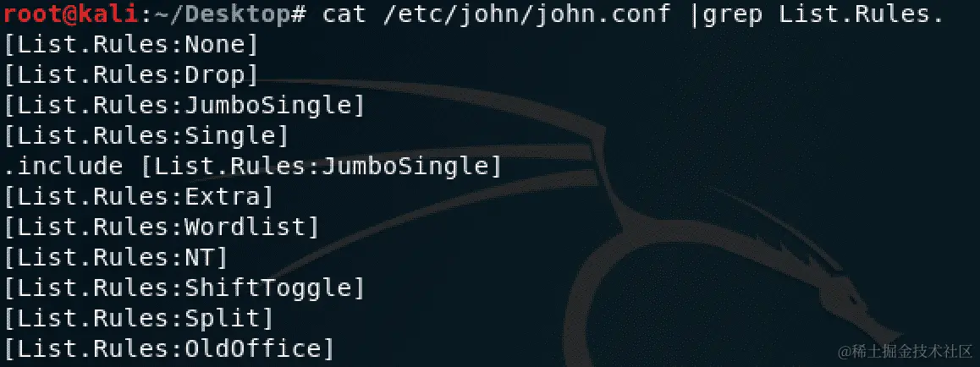Click the [List.Rules:JumboSingle] output line

click(184, 106)
